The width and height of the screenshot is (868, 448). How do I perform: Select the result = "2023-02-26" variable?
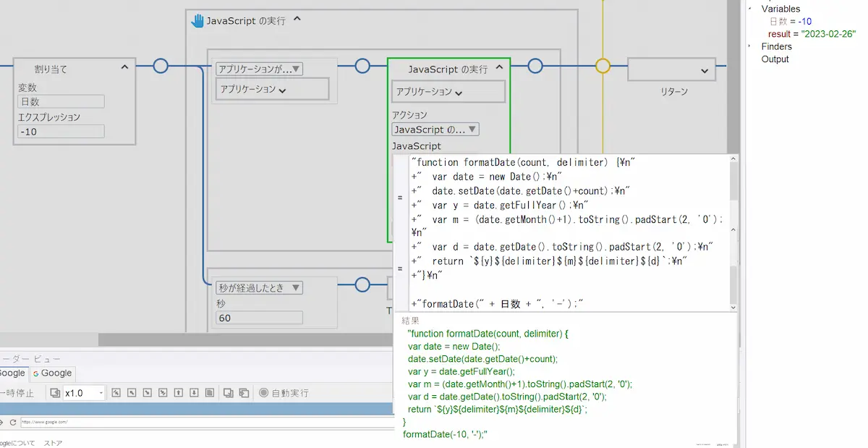click(x=813, y=34)
